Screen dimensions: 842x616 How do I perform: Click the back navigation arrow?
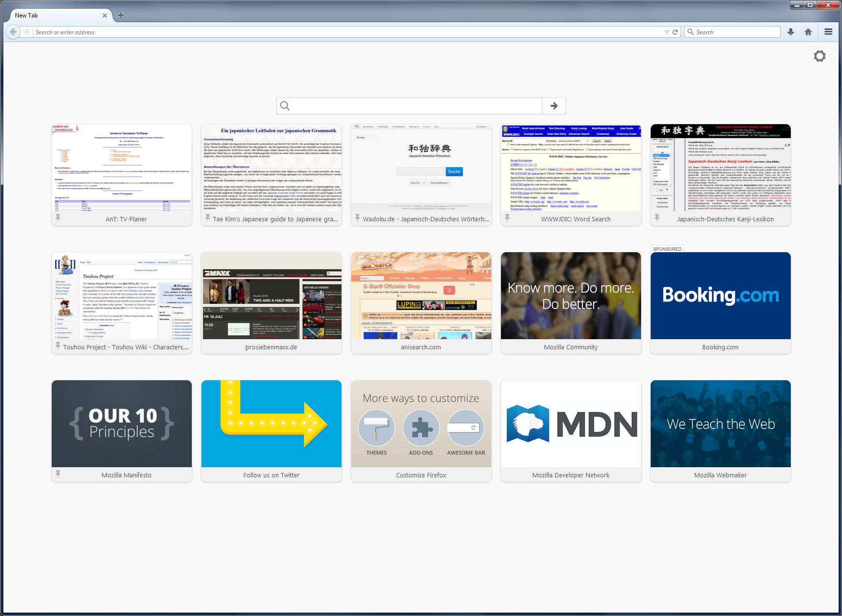(14, 32)
